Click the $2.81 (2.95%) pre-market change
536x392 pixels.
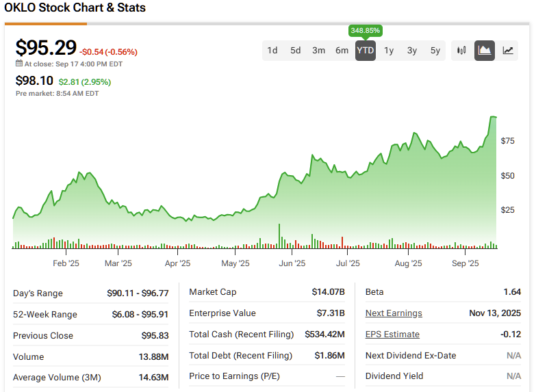[x=85, y=82]
